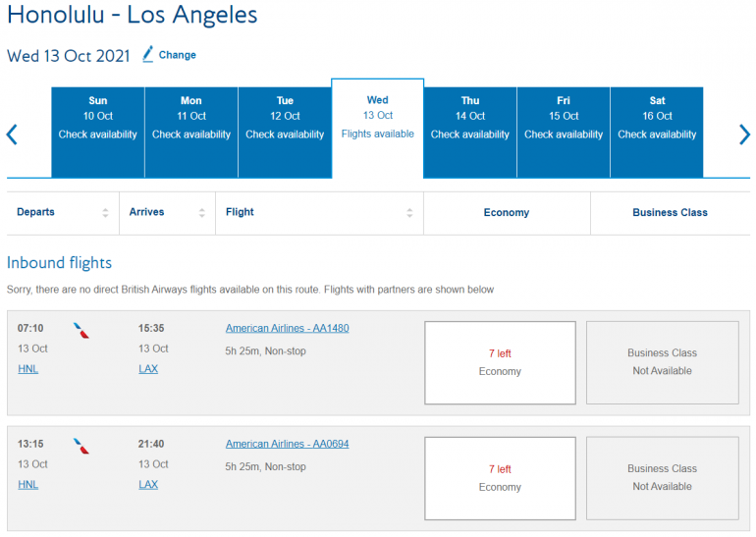
Task: Sort flights by Arrives column arrows
Action: point(202,213)
